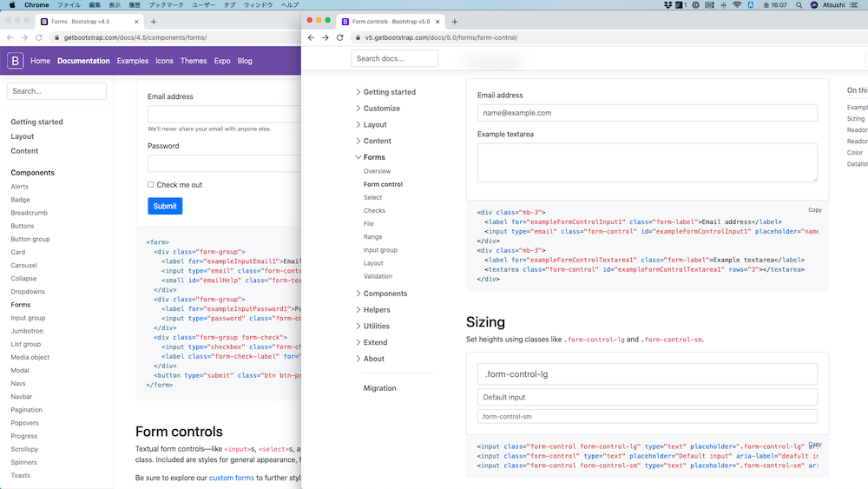Click Documentation in the purple navbar
The image size is (868, 489).
tap(83, 61)
